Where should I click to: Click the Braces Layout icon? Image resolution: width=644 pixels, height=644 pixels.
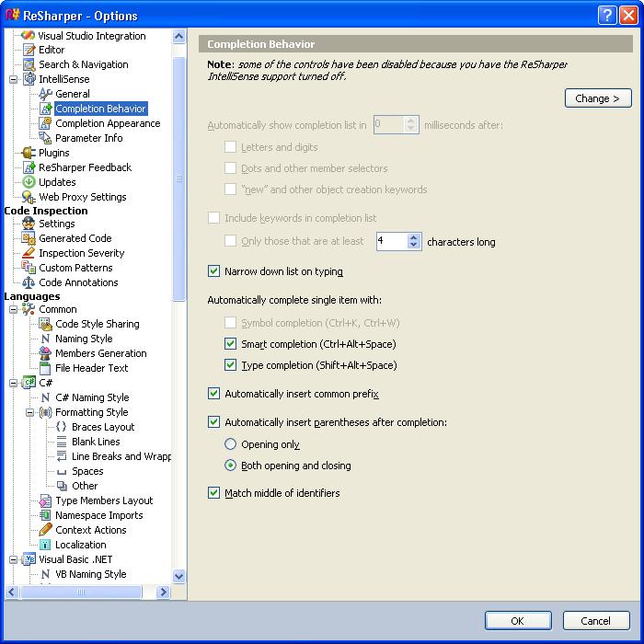pyautogui.click(x=62, y=427)
